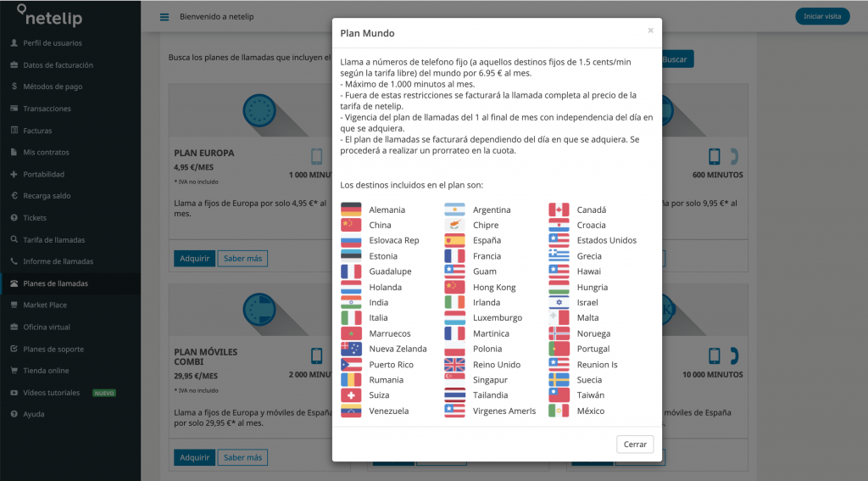Select the 'Guadalupe' destination text

tap(390, 271)
